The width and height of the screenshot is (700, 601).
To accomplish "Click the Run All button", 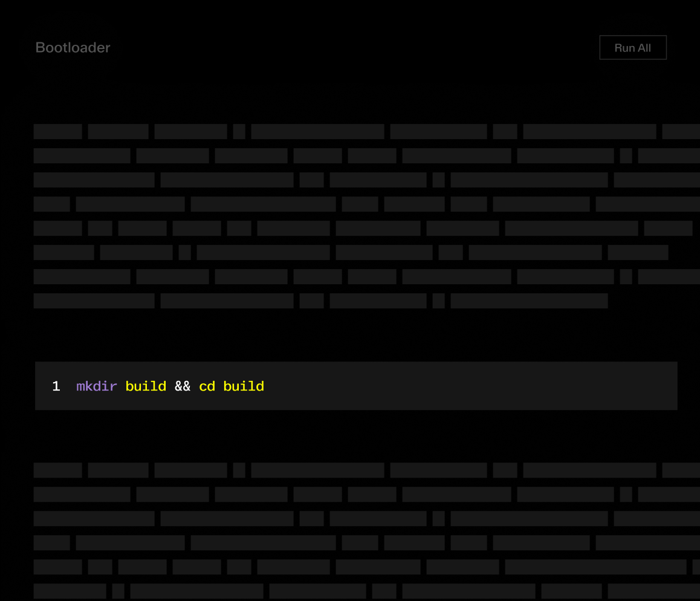I will coord(632,48).
